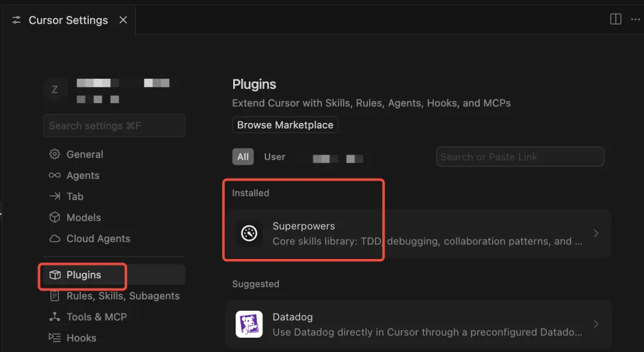Click the Search or Paste Link field
Viewport: 644px width, 352px height.
point(520,157)
